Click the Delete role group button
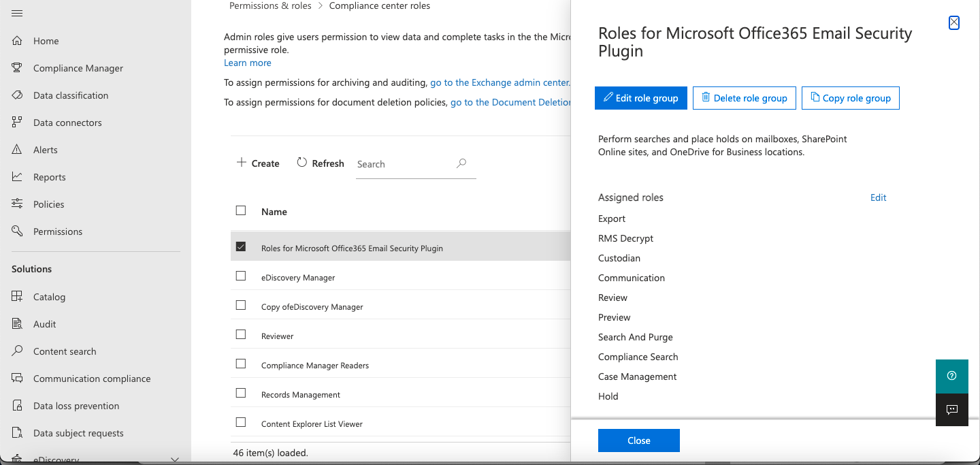This screenshot has height=465, width=980. tap(745, 98)
